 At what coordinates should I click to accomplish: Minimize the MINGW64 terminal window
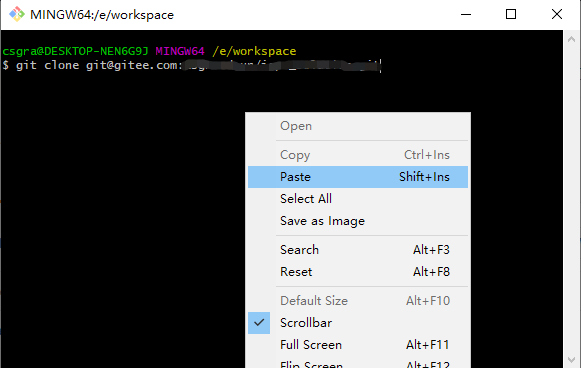tap(466, 14)
